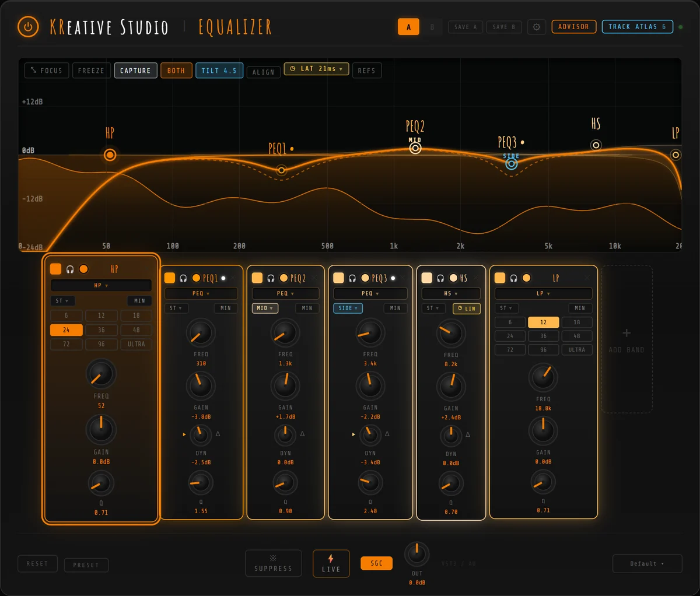This screenshot has width=700, height=596.
Task: Click the SUPPRESS button
Action: coord(274,563)
